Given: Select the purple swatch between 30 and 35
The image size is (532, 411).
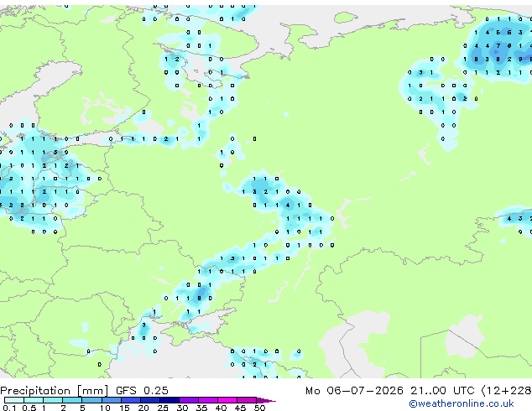Looking at the screenshot, I should (188, 400).
